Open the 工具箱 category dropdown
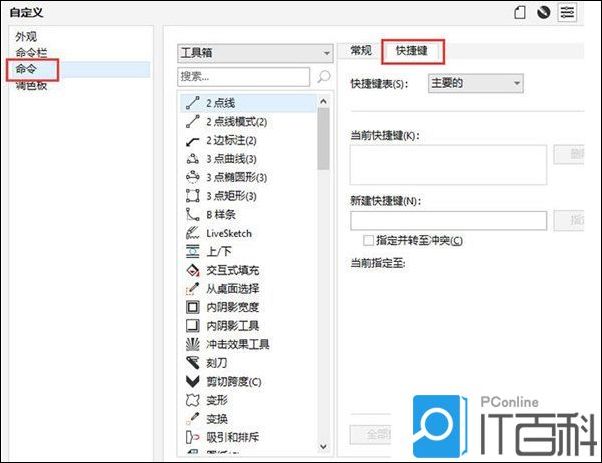This screenshot has width=602, height=463. (255, 53)
